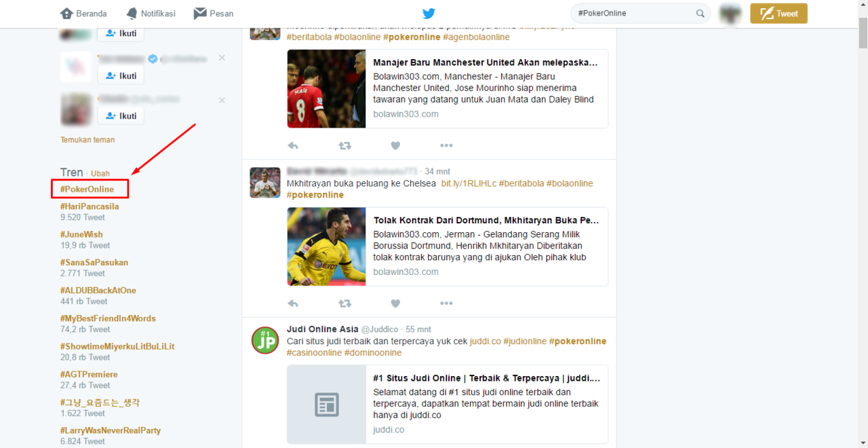Click the #agenbolaonline hashtag
868x448 pixels.
point(476,37)
